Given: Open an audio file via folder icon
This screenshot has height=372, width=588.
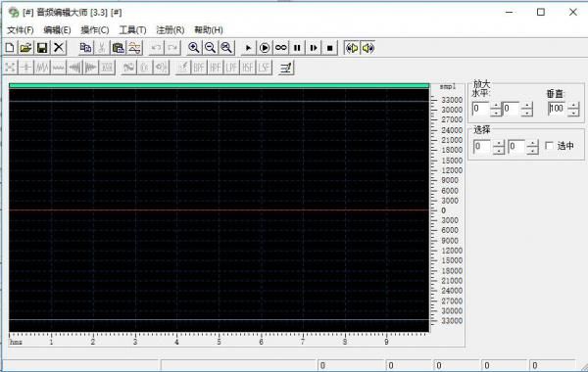Looking at the screenshot, I should click(x=25, y=48).
